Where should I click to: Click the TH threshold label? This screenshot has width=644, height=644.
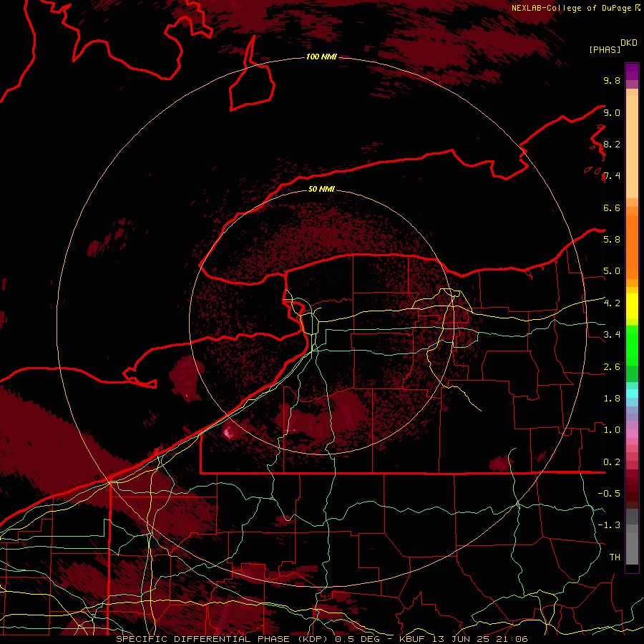[615, 557]
